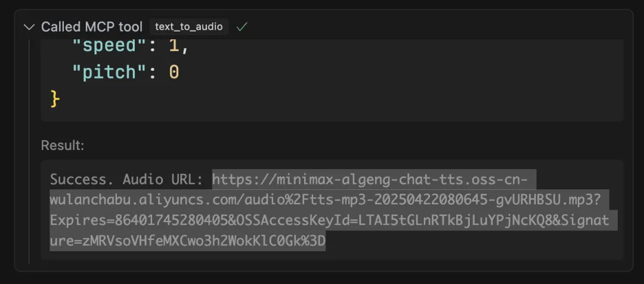This screenshot has width=644, height=284.
Task: Select the Called MCP tool header text
Action: tap(92, 27)
